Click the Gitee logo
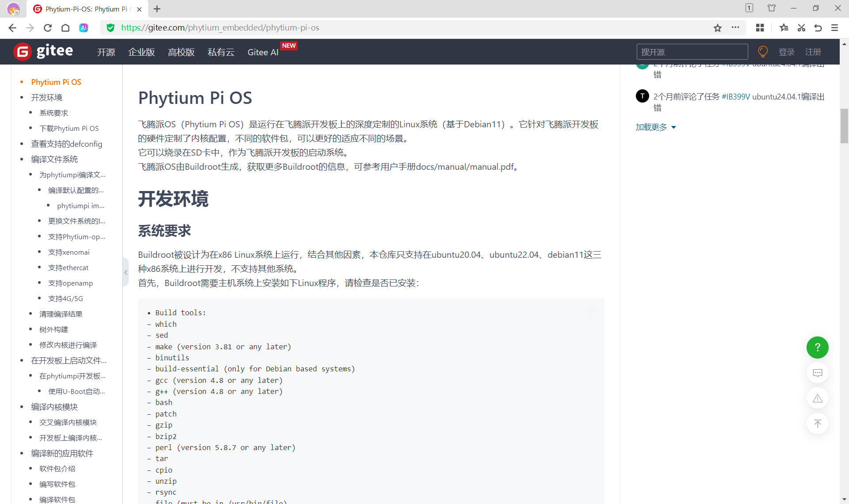Viewport: 849px width, 504px height. click(43, 52)
